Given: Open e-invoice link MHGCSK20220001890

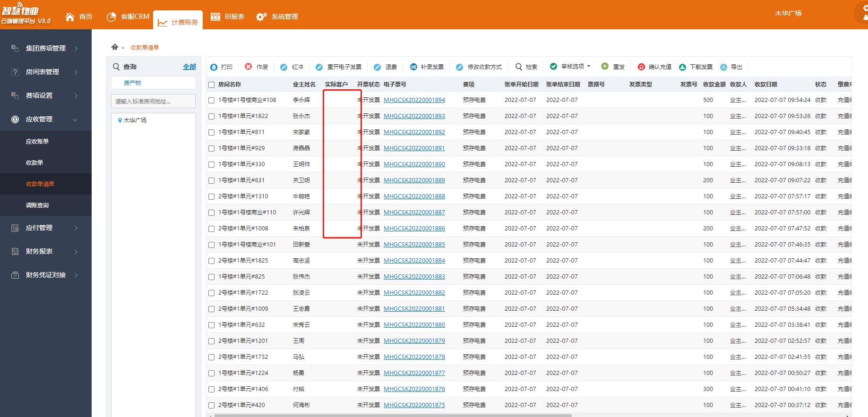Looking at the screenshot, I should 414,164.
